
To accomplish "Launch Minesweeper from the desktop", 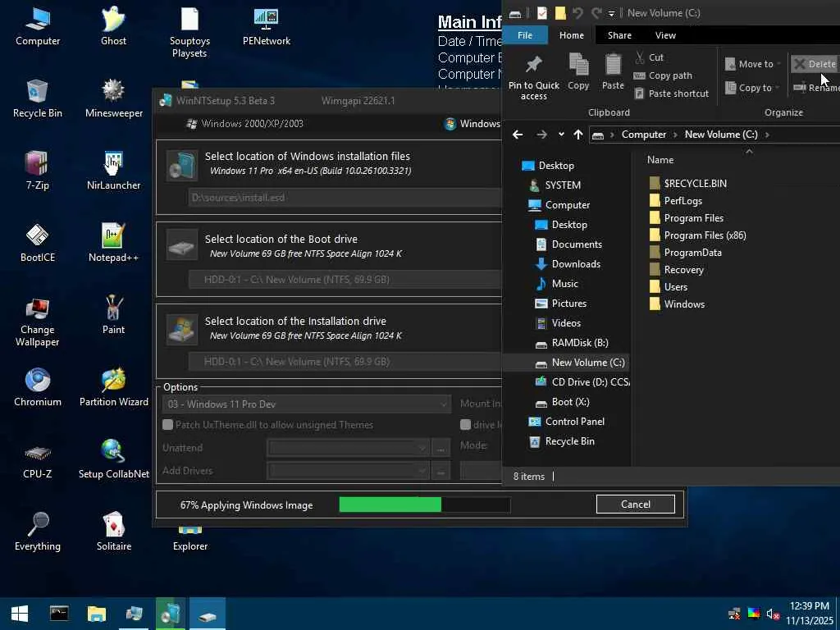I will [113, 99].
